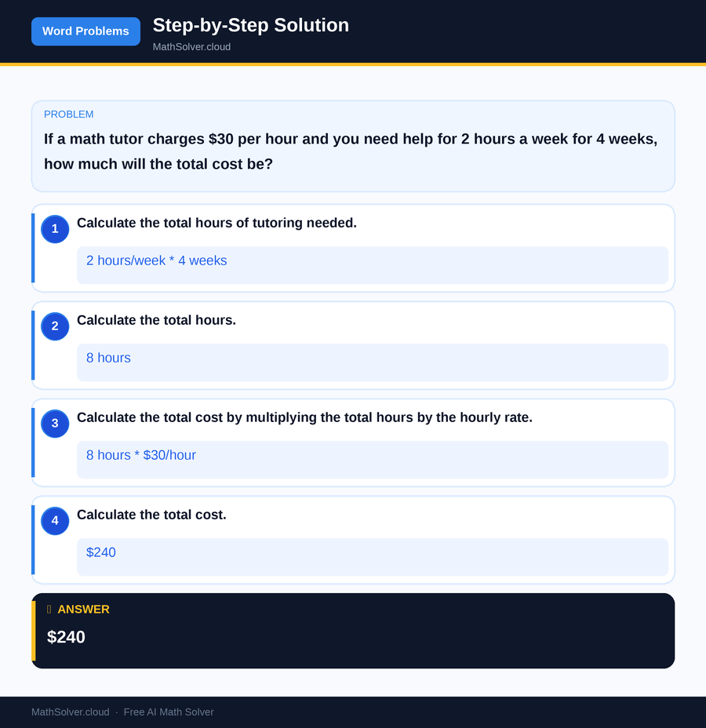This screenshot has width=706, height=728.
Task: Toggle visibility of the answer card
Action: click(x=353, y=630)
